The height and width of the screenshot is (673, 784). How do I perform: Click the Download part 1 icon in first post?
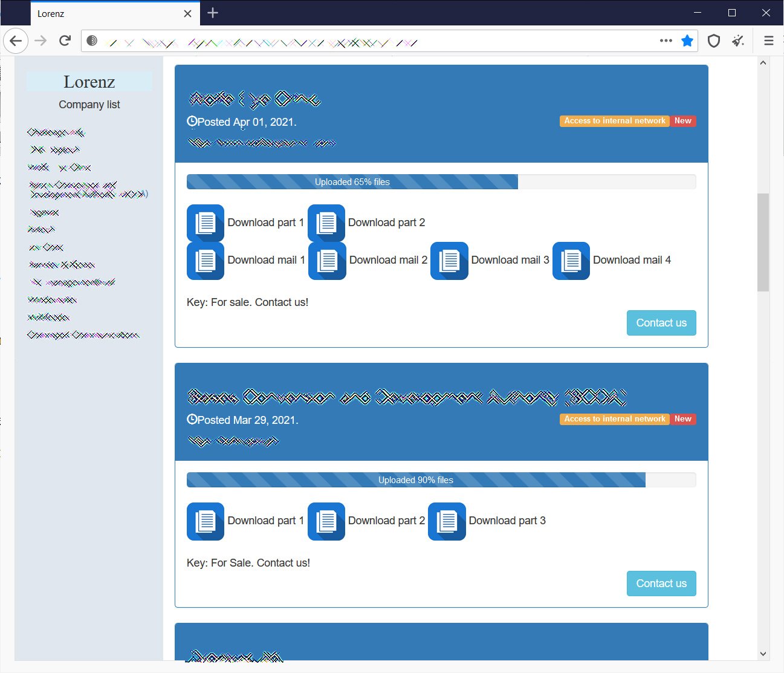[206, 223]
